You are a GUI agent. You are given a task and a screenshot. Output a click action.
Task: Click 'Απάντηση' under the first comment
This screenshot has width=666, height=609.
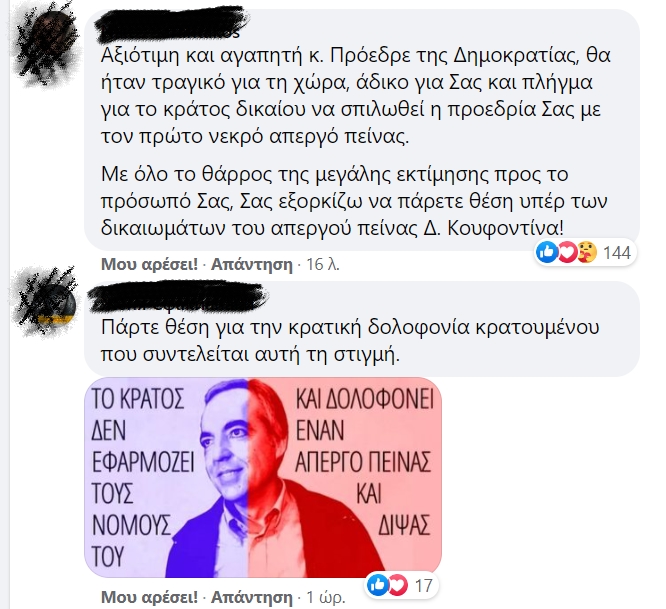(x=252, y=264)
